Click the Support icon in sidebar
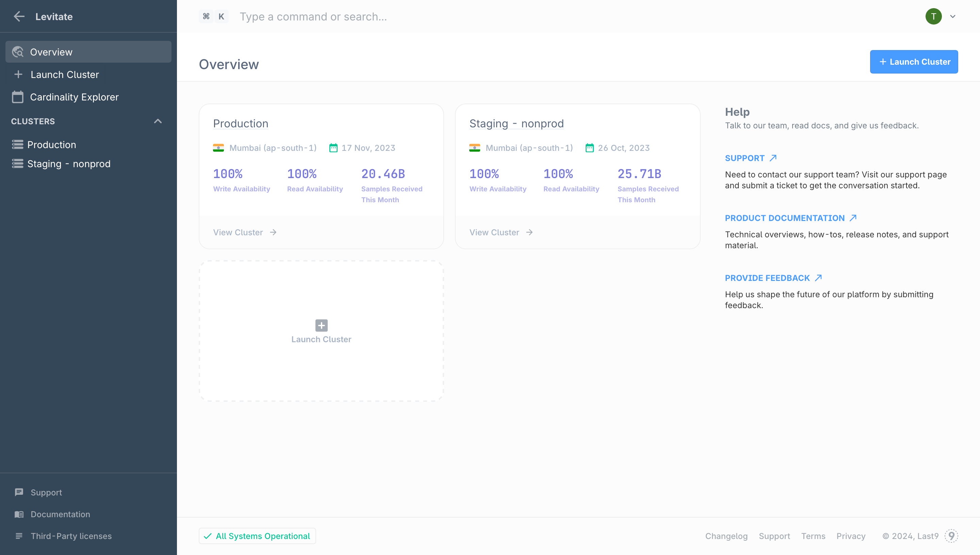980x555 pixels. tap(19, 492)
